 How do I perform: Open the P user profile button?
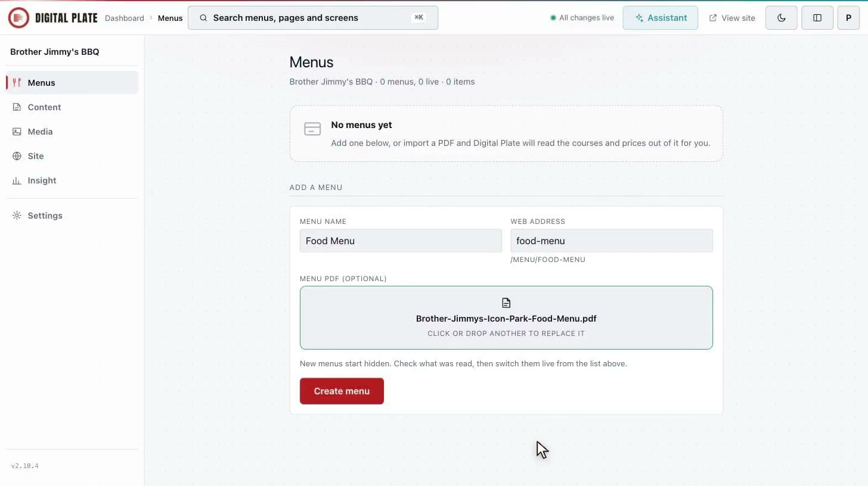(848, 18)
